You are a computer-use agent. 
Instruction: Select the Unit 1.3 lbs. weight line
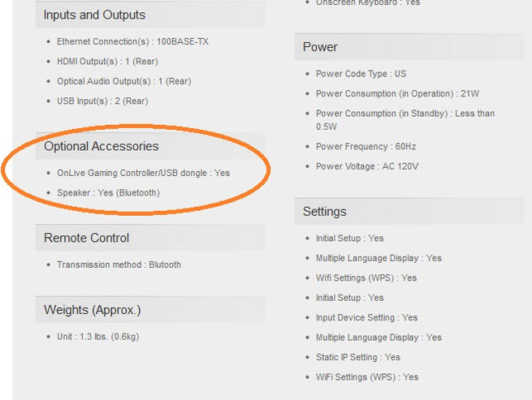click(98, 337)
